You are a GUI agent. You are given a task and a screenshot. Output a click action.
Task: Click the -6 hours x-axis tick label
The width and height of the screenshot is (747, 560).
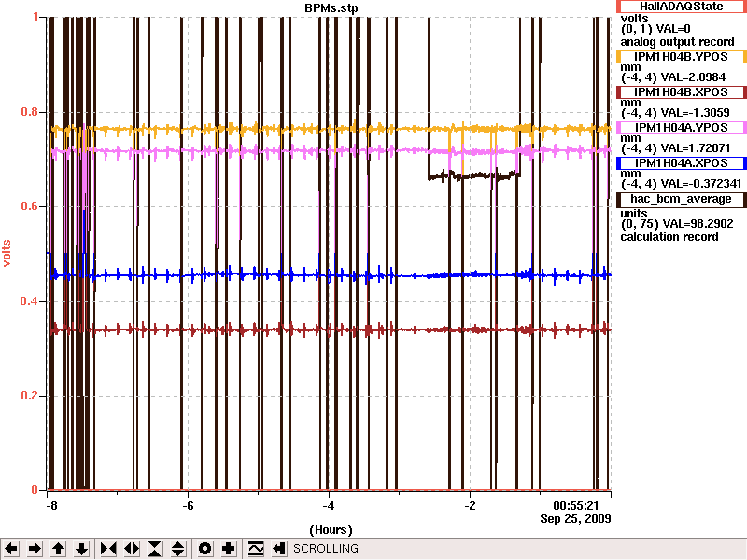point(189,505)
